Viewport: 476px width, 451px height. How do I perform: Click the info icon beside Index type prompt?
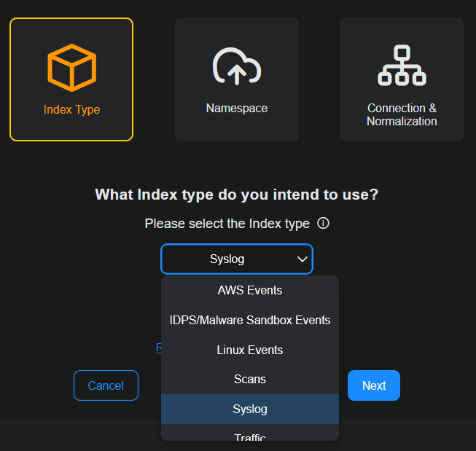(324, 223)
